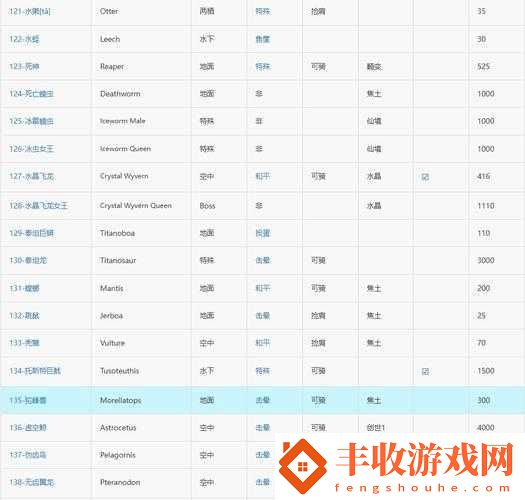Image resolution: width=525 pixels, height=500 pixels.
Task: Open the entry 132 link for Jerboa
Action: click(24, 315)
